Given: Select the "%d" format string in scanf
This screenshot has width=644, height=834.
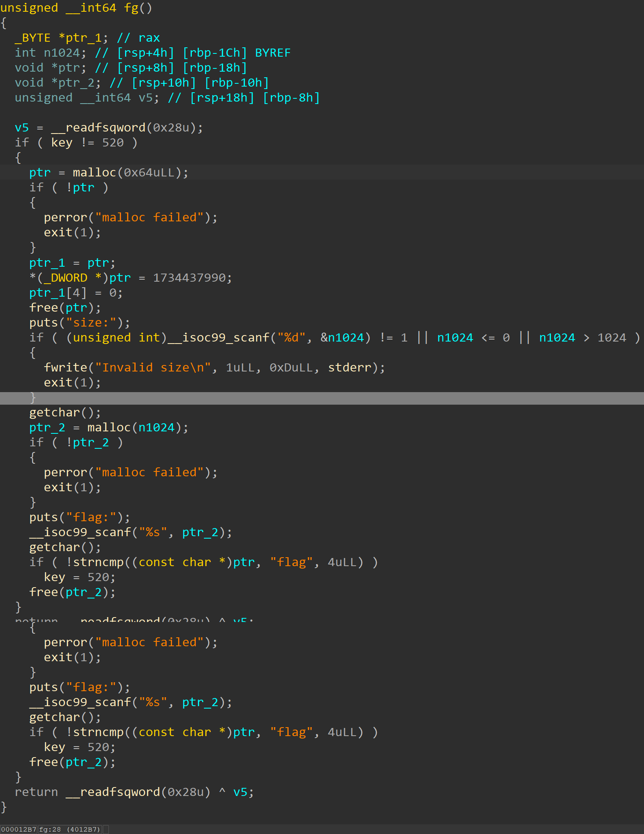Looking at the screenshot, I should coord(291,337).
